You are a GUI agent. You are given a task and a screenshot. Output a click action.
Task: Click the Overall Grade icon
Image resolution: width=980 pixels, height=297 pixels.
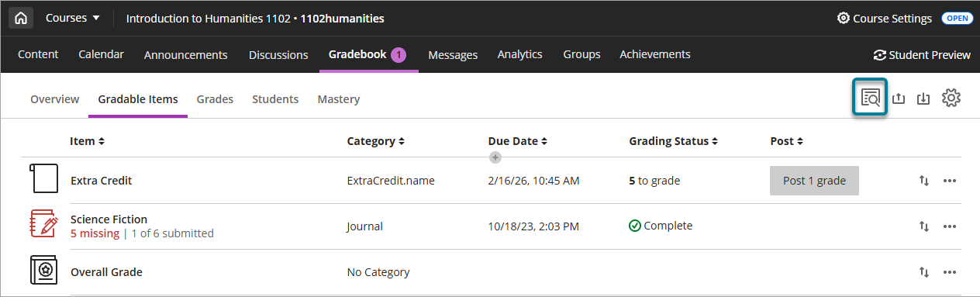(43, 271)
